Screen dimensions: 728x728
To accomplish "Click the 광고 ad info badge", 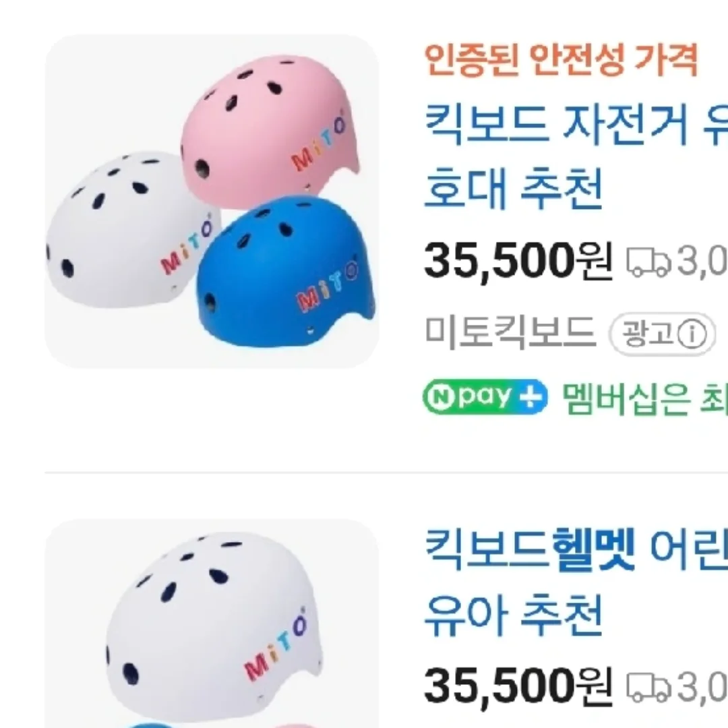I will [x=661, y=333].
